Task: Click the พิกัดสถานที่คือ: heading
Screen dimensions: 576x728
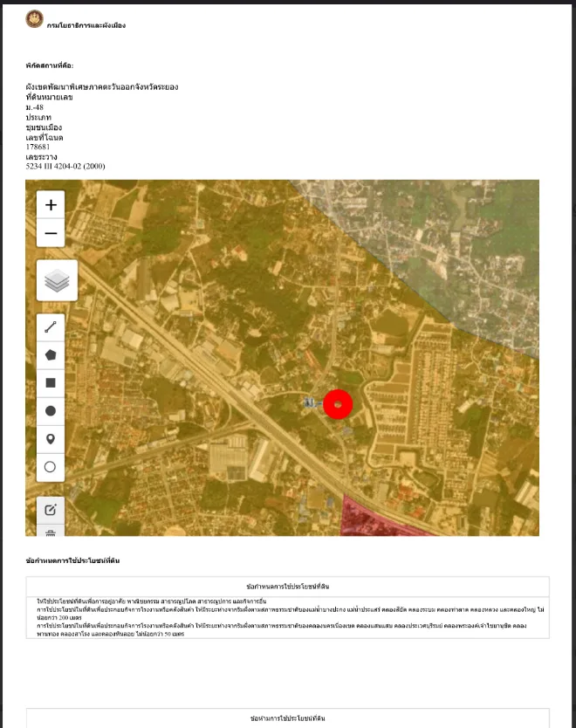Action: click(x=50, y=65)
